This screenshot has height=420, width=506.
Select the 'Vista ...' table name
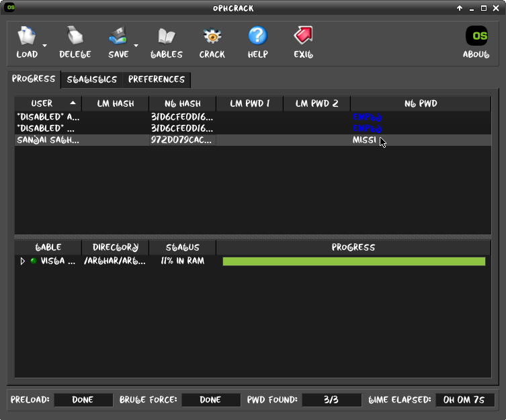click(58, 261)
